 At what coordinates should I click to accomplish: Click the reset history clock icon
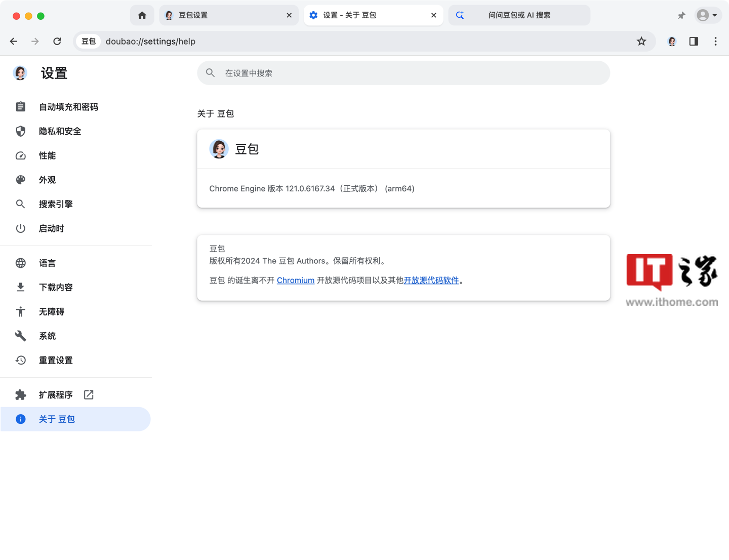tap(20, 360)
